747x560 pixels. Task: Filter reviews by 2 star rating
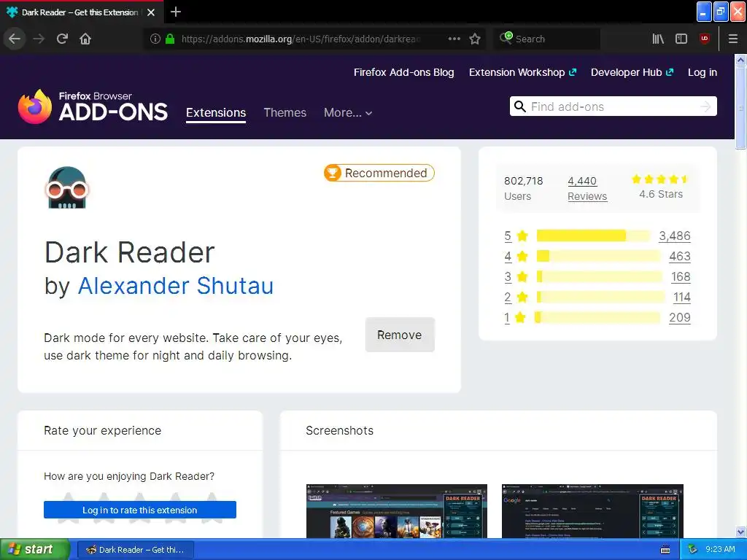[516, 297]
